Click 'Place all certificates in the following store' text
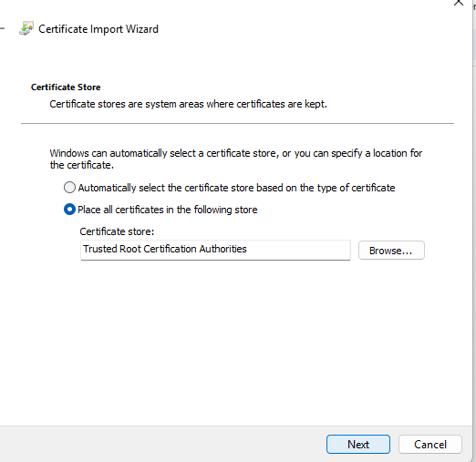The width and height of the screenshot is (476, 462). [168, 210]
